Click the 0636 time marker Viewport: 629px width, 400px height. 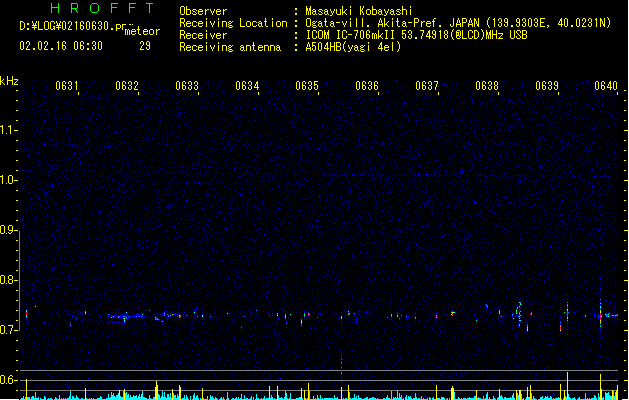point(367,86)
